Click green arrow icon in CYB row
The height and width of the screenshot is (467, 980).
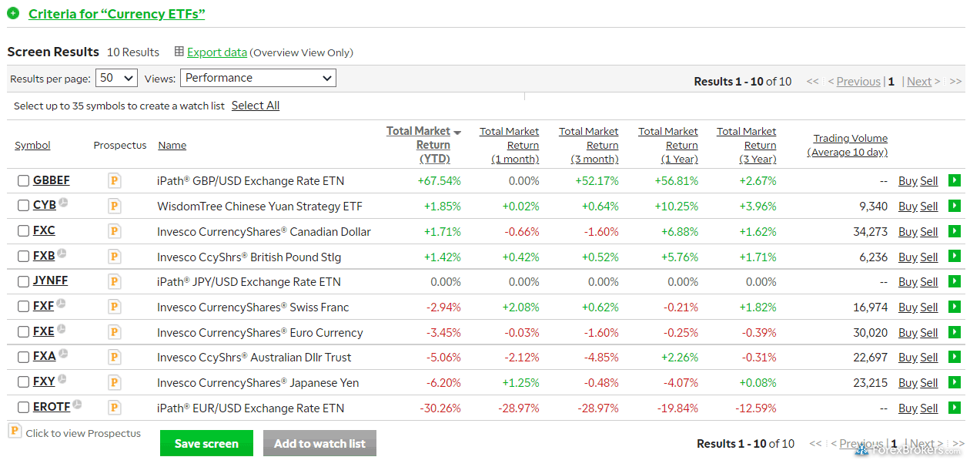pyautogui.click(x=955, y=206)
